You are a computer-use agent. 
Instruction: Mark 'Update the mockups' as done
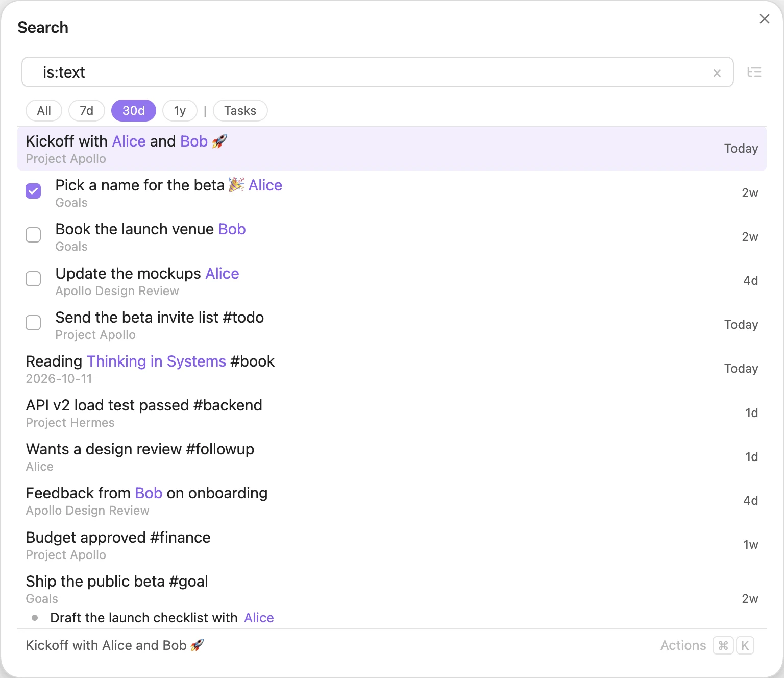33,279
